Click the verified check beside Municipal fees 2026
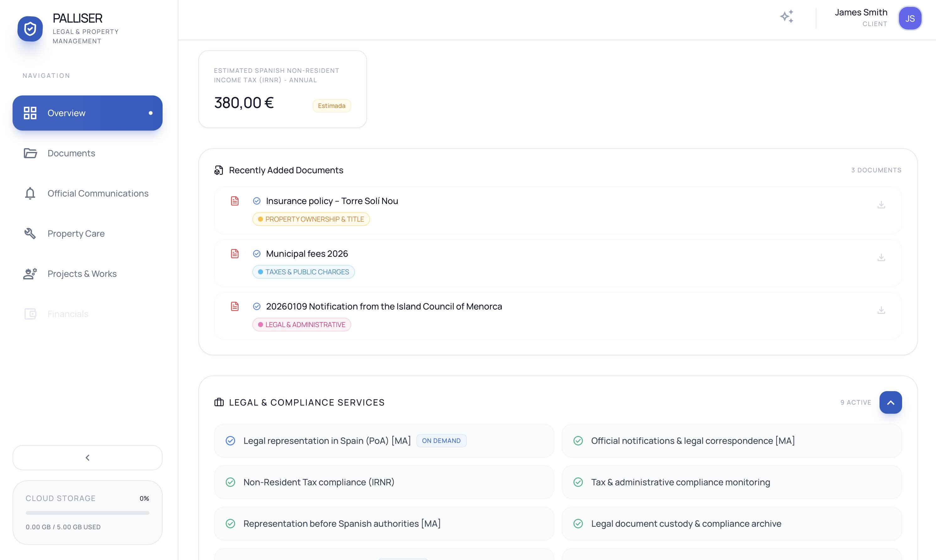The width and height of the screenshot is (936, 560). pyautogui.click(x=256, y=254)
